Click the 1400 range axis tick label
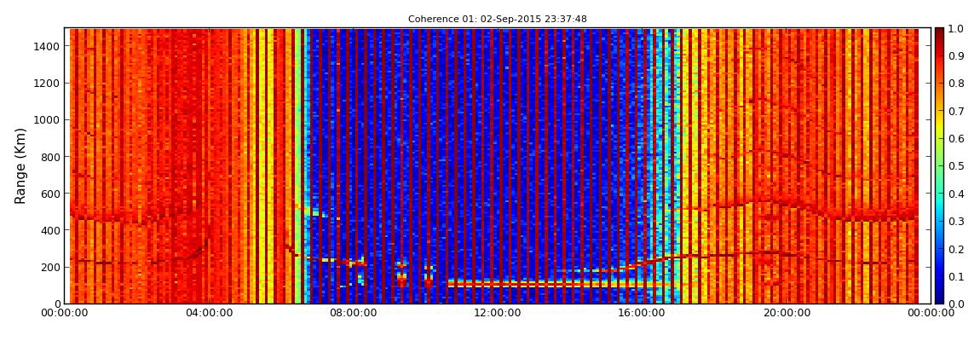This screenshot has width=980, height=347. click(x=48, y=46)
